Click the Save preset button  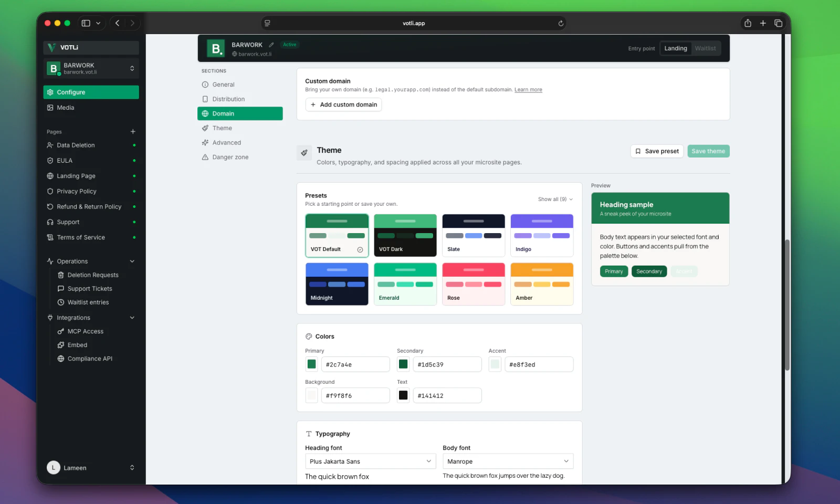pyautogui.click(x=657, y=151)
